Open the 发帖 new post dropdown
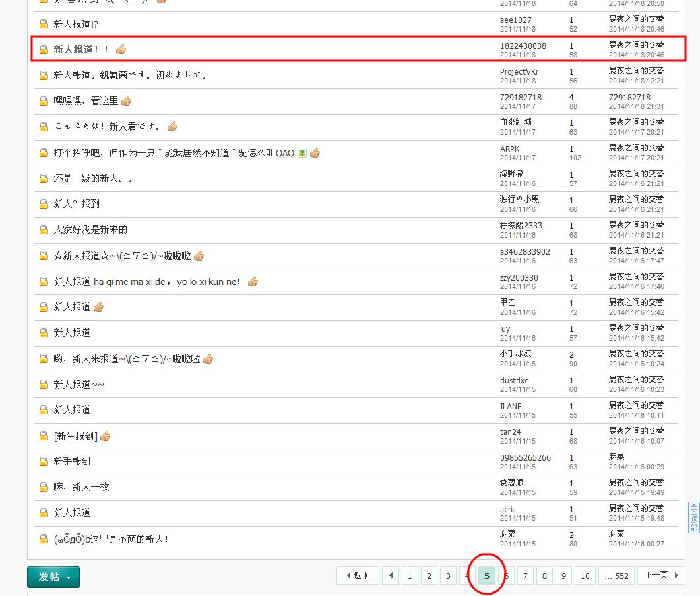700x596 pixels. [53, 577]
